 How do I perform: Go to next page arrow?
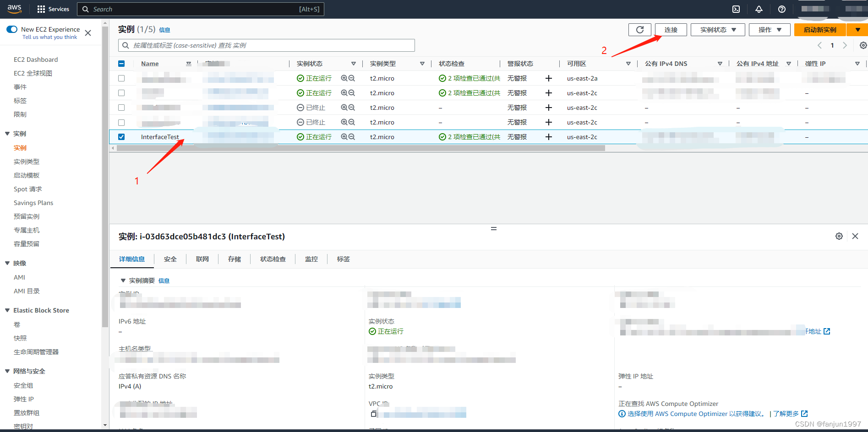point(845,45)
